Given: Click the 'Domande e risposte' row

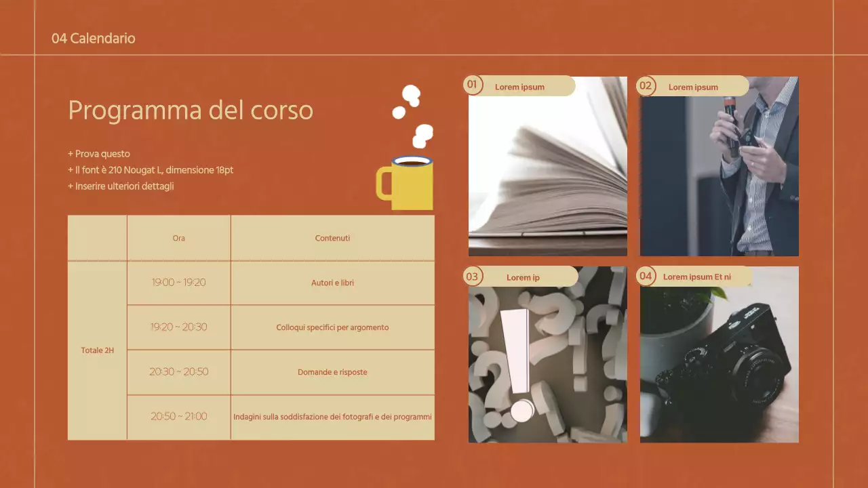Looking at the screenshot, I should [x=332, y=372].
